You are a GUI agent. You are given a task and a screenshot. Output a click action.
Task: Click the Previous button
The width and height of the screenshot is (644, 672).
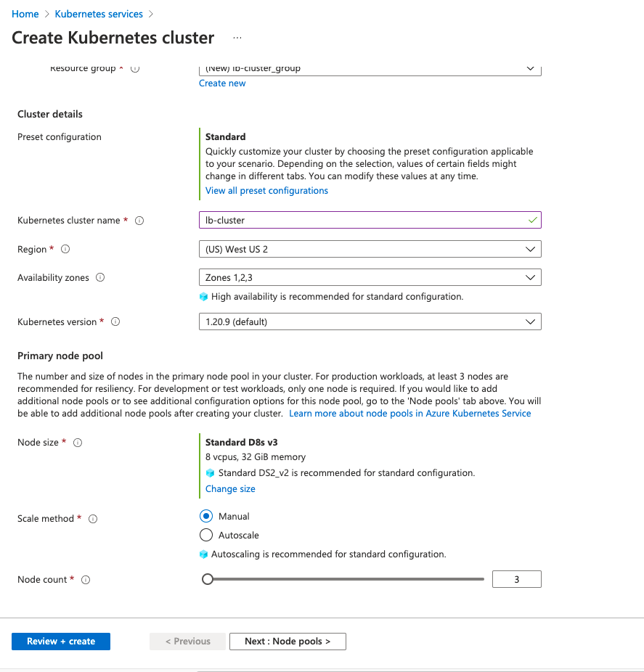[x=188, y=642]
